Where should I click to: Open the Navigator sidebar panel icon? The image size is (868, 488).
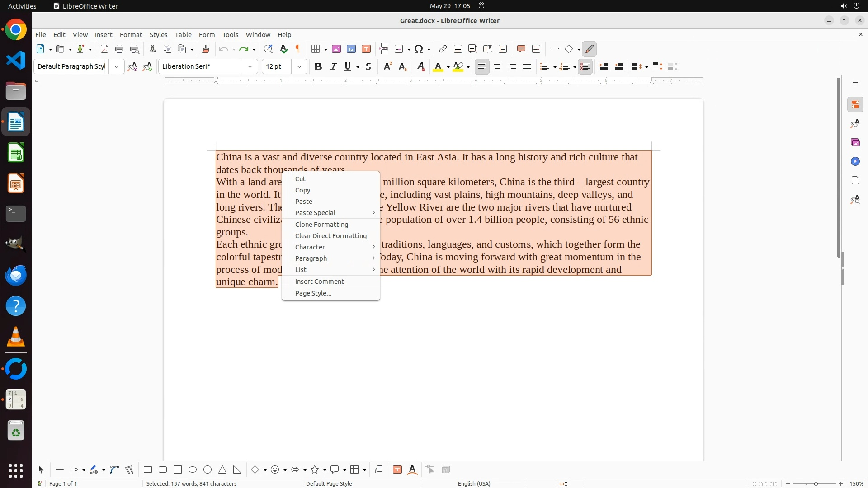pyautogui.click(x=855, y=162)
